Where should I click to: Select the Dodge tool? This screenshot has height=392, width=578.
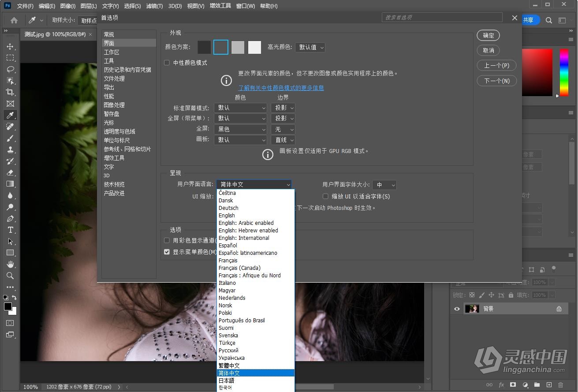[x=10, y=207]
